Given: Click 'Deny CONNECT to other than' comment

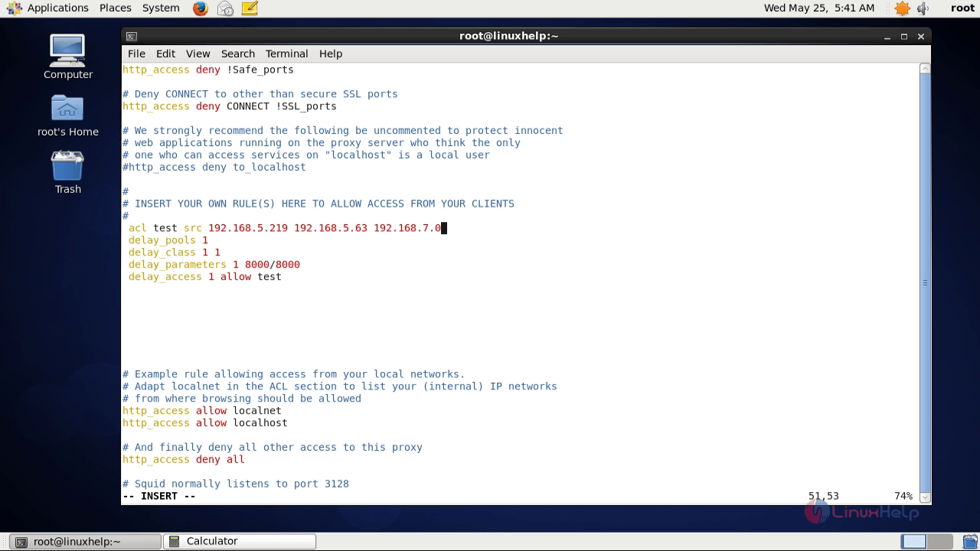Looking at the screenshot, I should tap(260, 93).
